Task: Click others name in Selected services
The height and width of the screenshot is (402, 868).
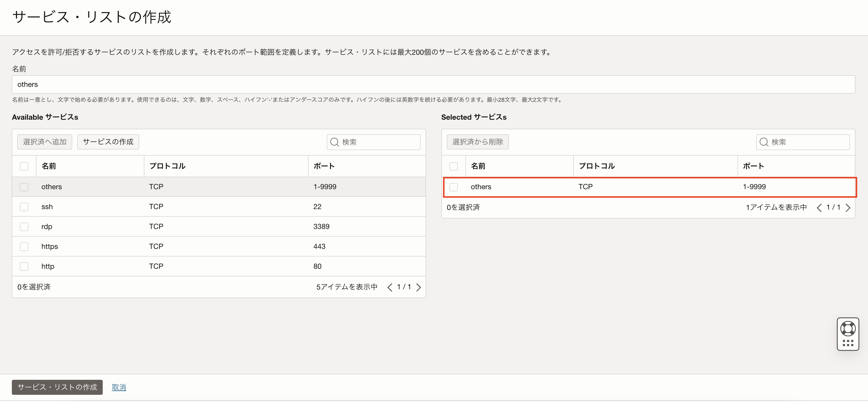Action: pyautogui.click(x=481, y=187)
